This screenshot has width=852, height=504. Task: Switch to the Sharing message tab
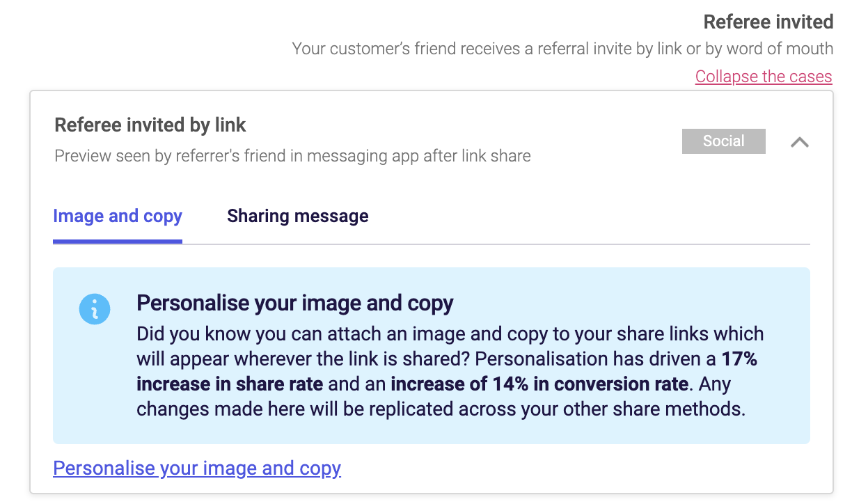coord(298,216)
